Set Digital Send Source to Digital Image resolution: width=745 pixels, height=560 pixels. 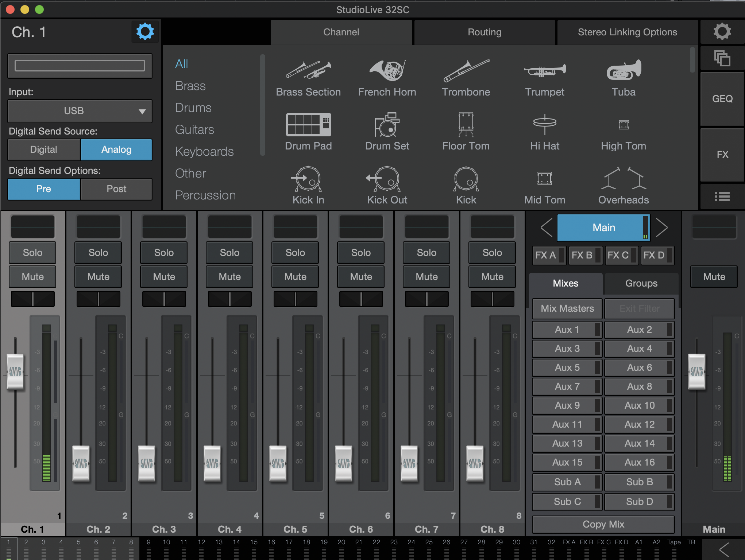tap(44, 149)
